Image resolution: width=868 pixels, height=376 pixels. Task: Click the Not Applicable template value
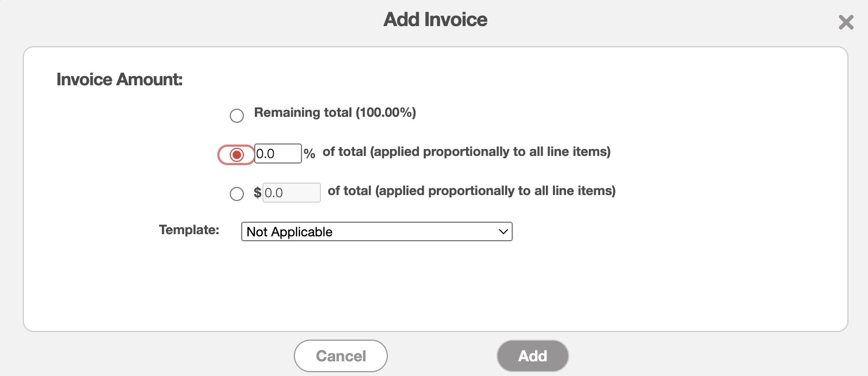(290, 232)
